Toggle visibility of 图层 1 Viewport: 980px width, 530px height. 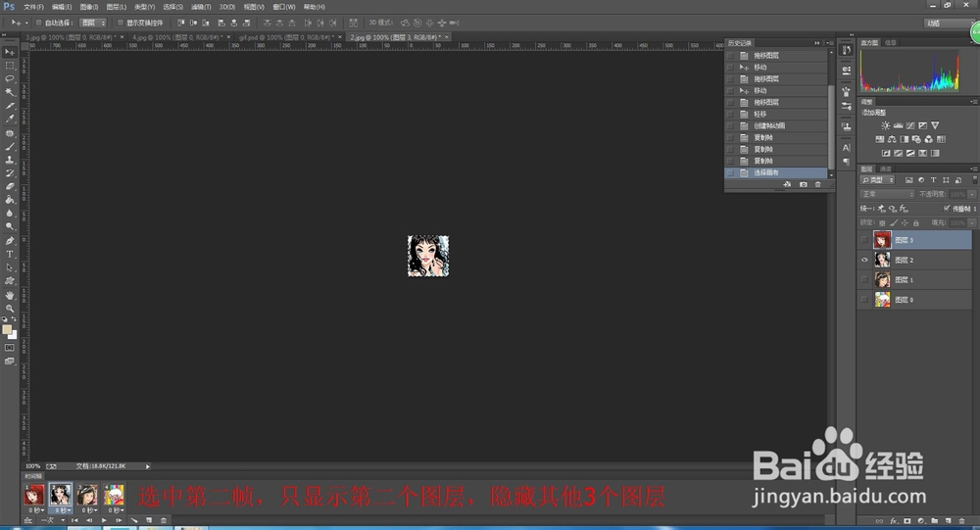pos(865,280)
